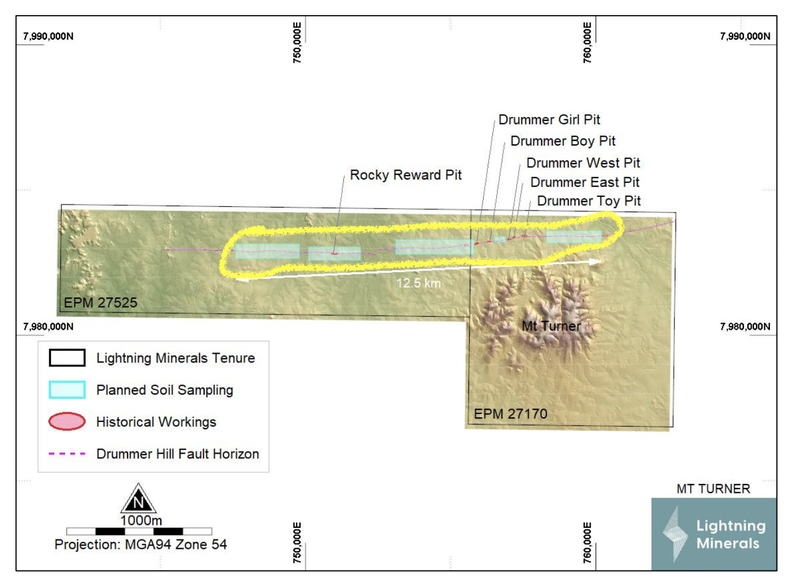Click the MT TURNER title above the logo
Viewport: 800px width, 581px height.
714,489
